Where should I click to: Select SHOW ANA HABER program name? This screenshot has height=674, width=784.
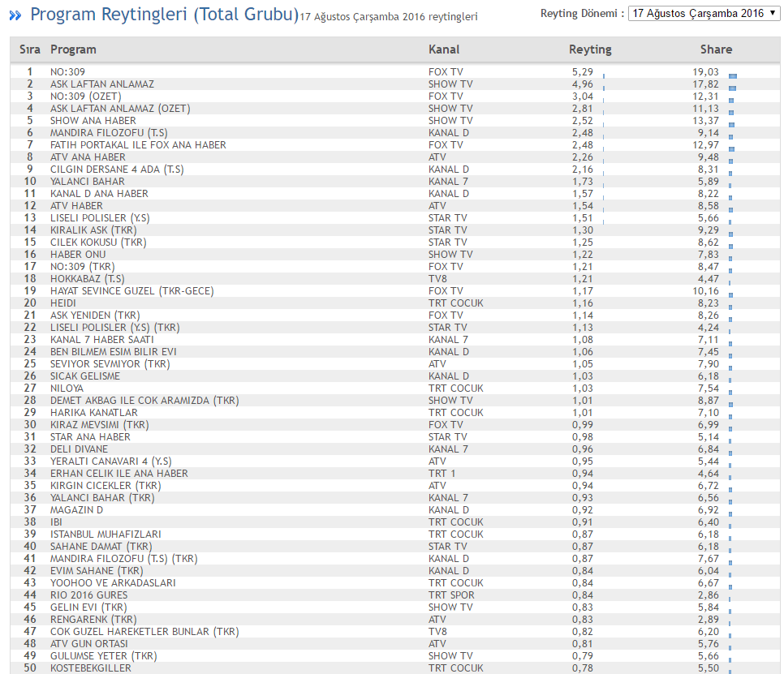click(93, 120)
